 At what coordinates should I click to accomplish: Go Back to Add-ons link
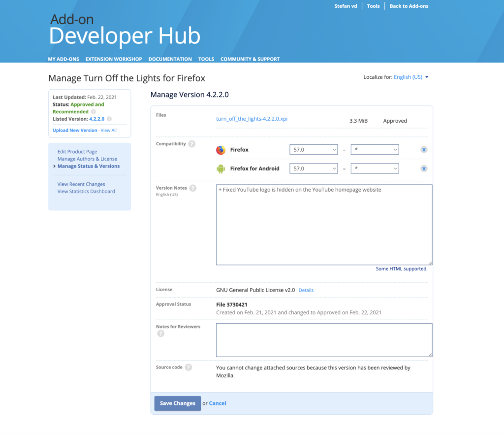coord(409,6)
